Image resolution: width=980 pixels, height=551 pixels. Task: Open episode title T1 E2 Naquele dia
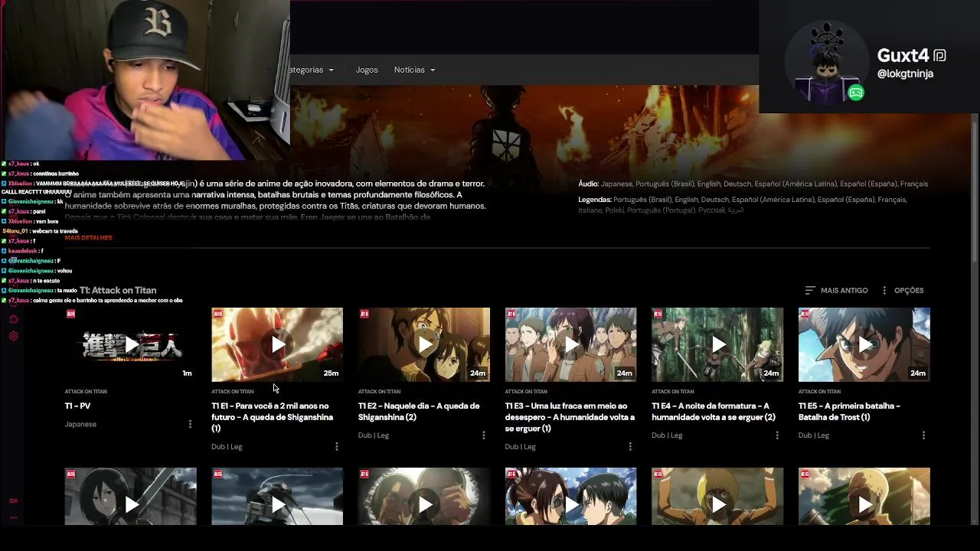(x=419, y=412)
